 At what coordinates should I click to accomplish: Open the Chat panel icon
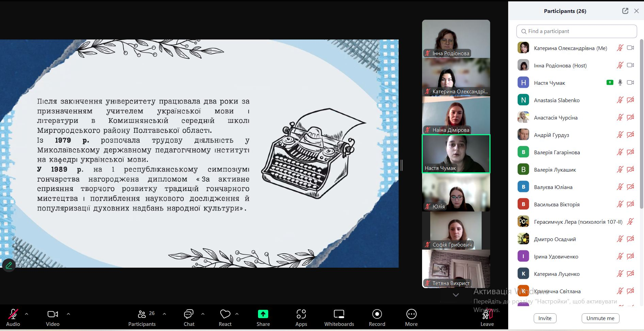click(189, 314)
